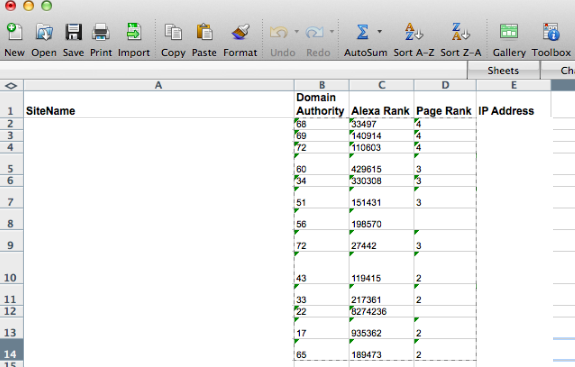Sort ascending with Sort A-Z icon

pyautogui.click(x=414, y=32)
